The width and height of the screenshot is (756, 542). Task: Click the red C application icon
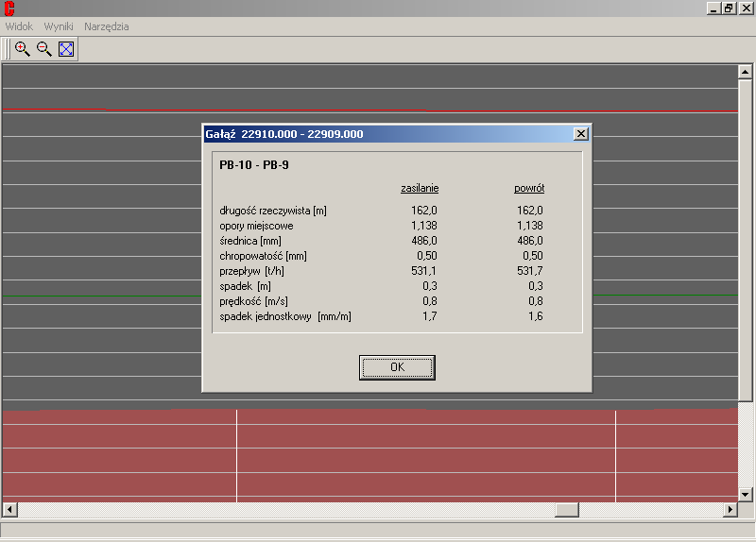(9, 8)
